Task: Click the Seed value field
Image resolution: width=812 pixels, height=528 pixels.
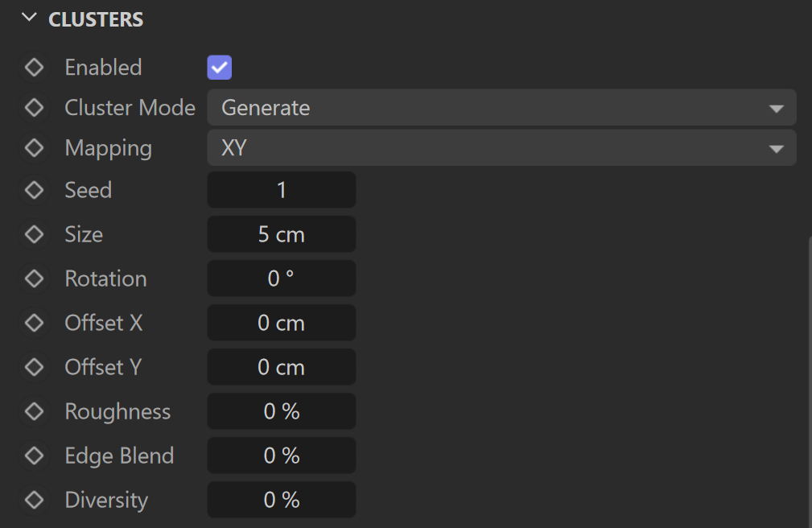Action: [281, 190]
